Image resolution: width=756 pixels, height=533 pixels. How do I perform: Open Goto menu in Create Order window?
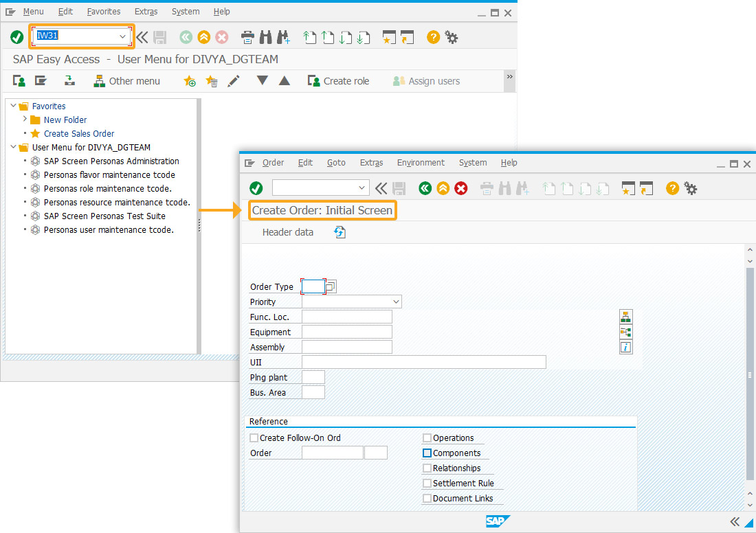coord(336,163)
